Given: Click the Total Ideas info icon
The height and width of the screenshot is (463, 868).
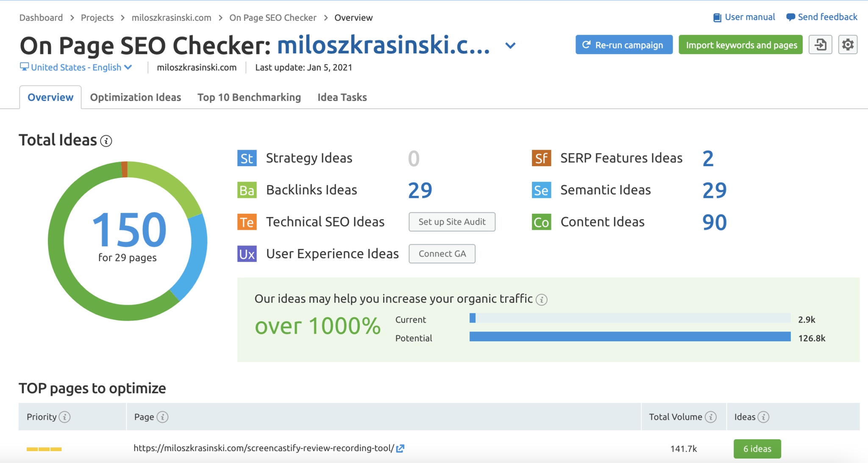Looking at the screenshot, I should pyautogui.click(x=106, y=141).
